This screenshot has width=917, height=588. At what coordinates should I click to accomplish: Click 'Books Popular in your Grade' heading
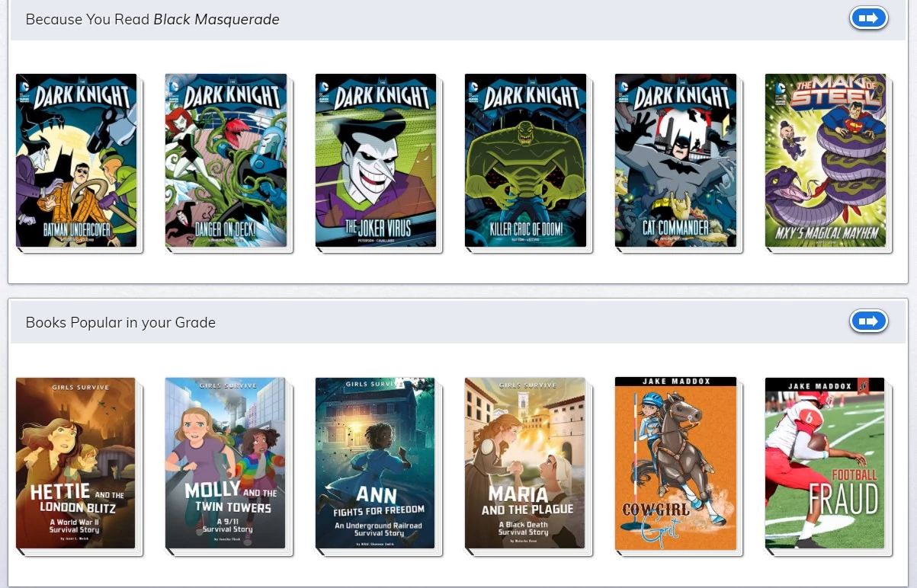point(120,322)
